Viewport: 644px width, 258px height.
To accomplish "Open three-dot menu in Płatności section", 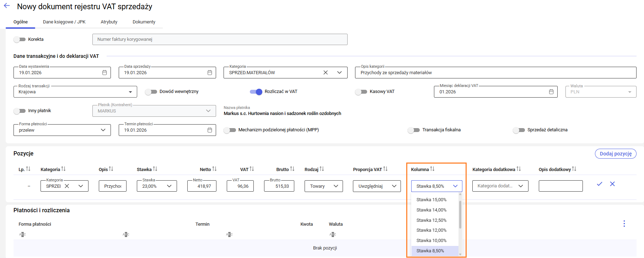I will tap(624, 224).
